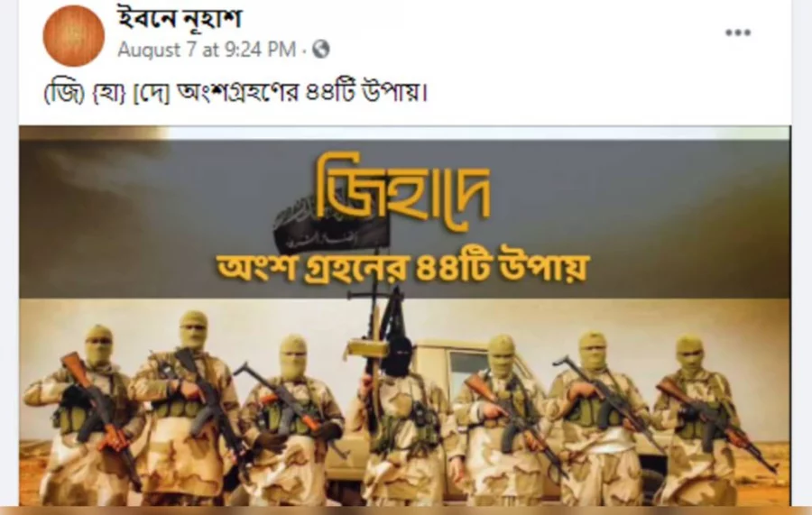The height and width of the screenshot is (515, 812).
Task: Open the three-dot post options menu
Action: click(738, 33)
